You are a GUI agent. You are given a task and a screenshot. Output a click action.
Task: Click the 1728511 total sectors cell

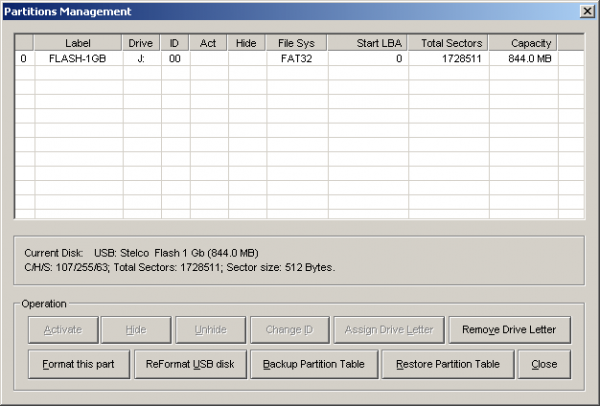click(x=448, y=59)
